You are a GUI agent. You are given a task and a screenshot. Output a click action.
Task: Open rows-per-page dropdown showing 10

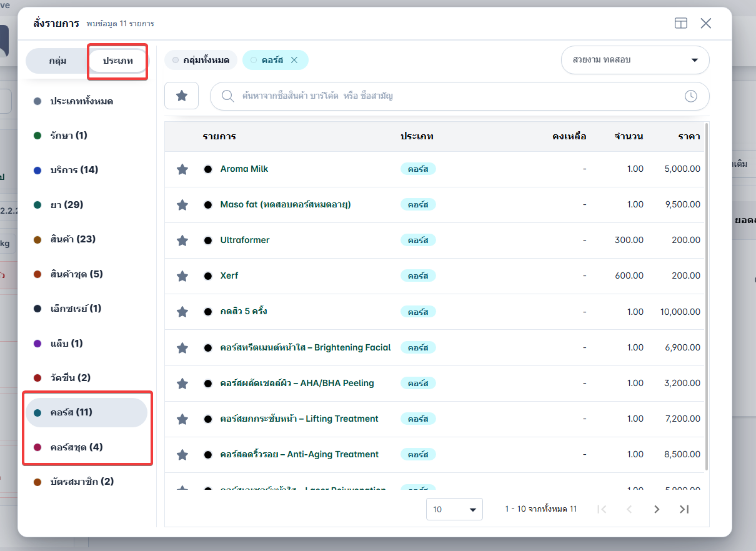point(454,509)
